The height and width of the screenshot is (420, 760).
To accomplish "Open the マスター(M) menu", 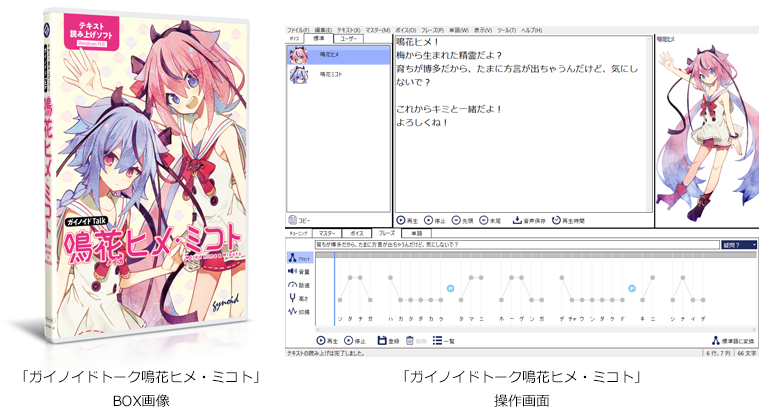I will tap(378, 30).
